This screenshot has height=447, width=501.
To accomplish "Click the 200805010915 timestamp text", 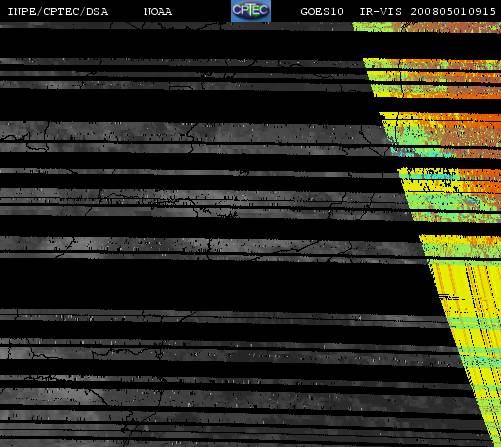I will click(453, 12).
